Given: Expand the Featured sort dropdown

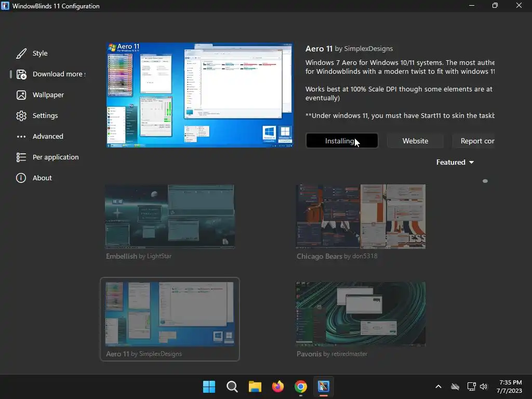Looking at the screenshot, I should click(455, 162).
